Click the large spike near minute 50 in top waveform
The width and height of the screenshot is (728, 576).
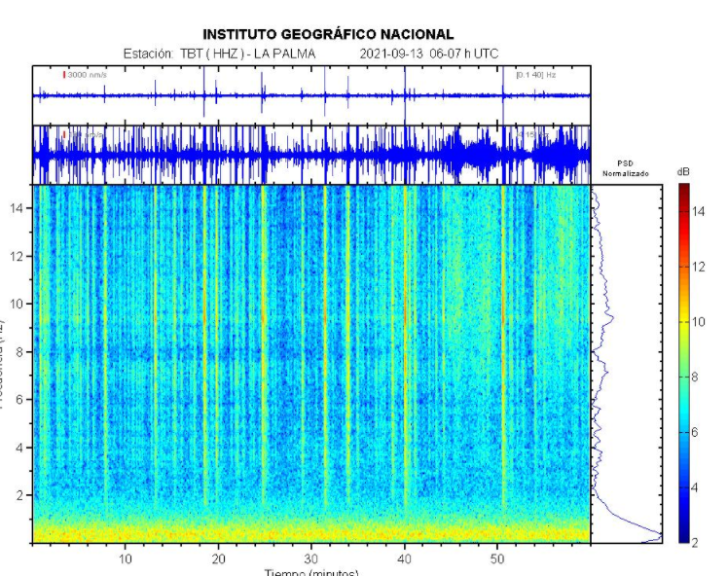[x=503, y=95]
